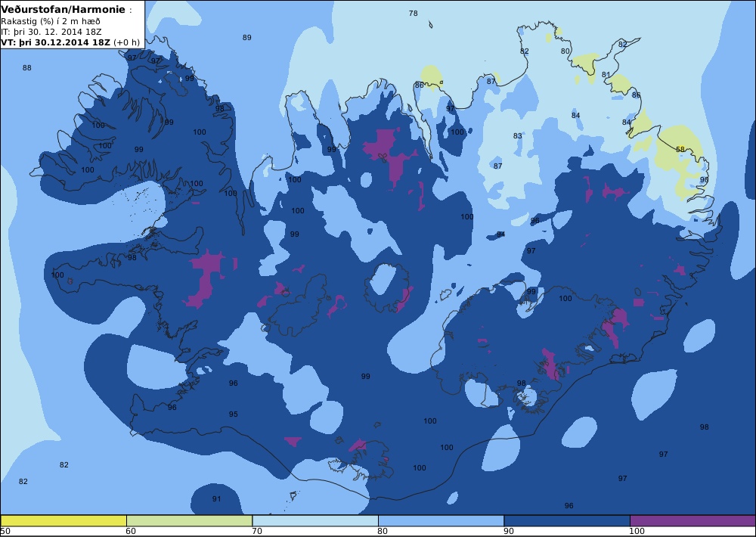Click the pale green 60–70 legend swatch
This screenshot has height=537, width=756.
click(x=189, y=520)
